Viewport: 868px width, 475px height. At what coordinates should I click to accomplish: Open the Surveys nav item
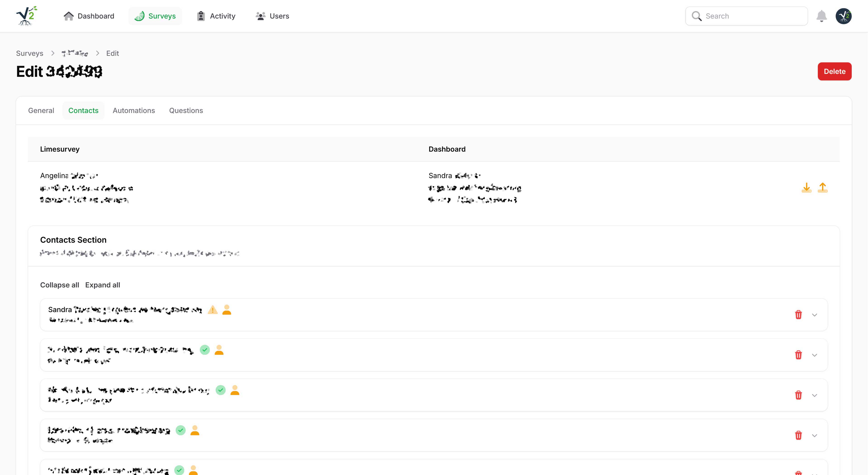click(x=155, y=16)
